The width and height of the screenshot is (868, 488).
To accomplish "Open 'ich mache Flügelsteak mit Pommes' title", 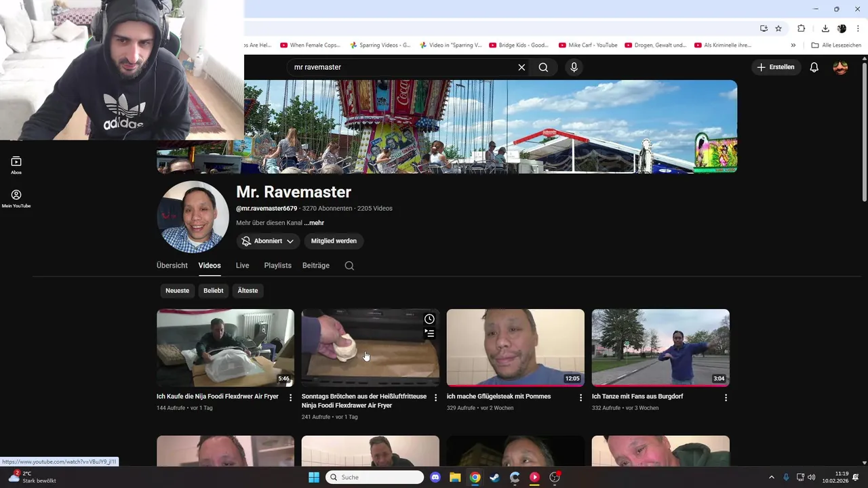I will tap(498, 396).
